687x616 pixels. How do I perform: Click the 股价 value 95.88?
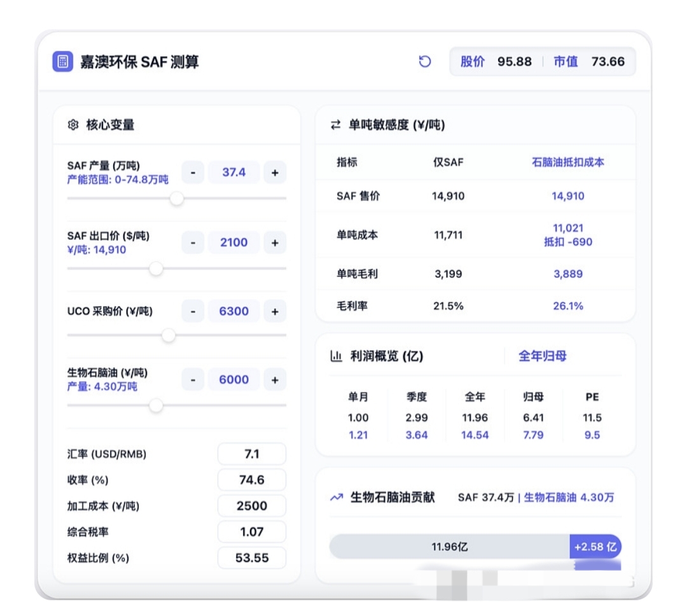pos(515,61)
